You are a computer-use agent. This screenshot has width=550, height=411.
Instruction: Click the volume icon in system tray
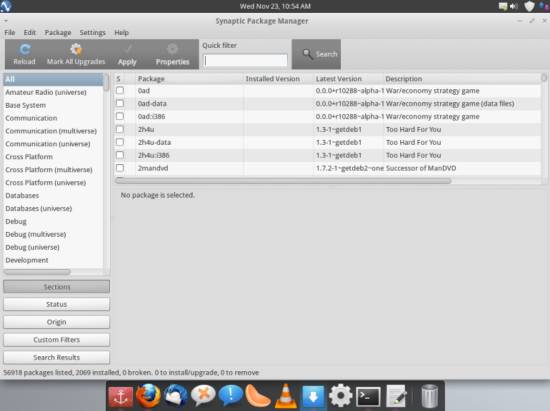[x=514, y=6]
